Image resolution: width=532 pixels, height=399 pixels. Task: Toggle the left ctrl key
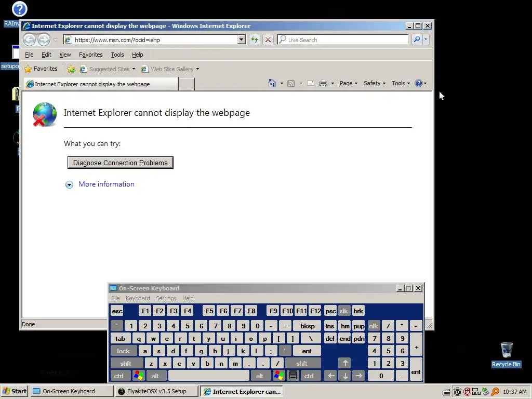pos(119,376)
